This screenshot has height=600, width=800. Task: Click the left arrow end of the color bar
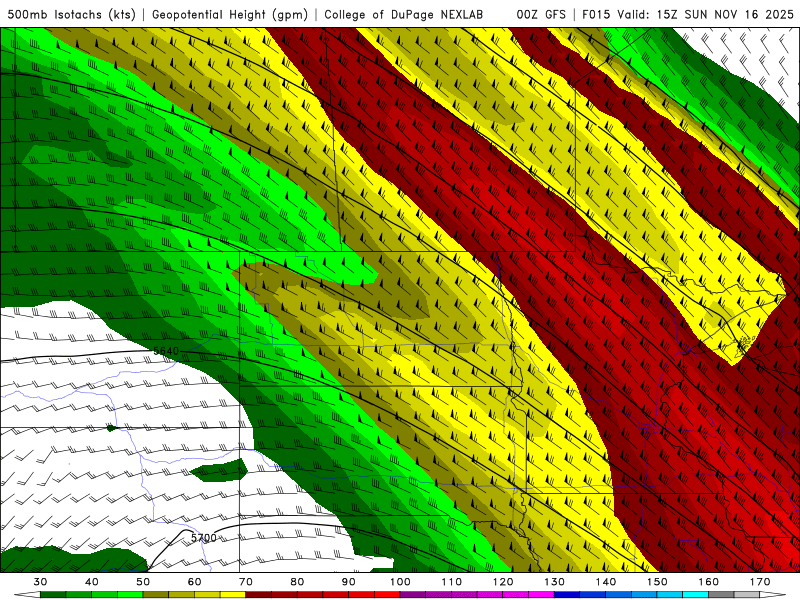[28, 595]
